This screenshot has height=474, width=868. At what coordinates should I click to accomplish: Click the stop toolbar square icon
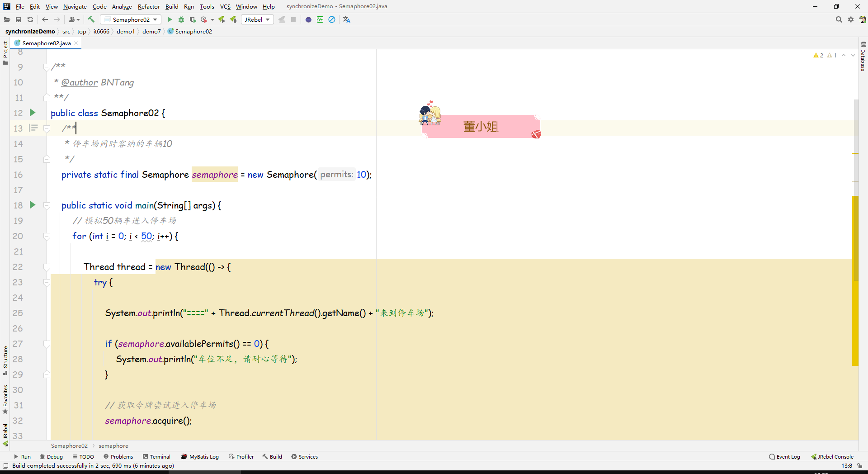[x=293, y=19]
